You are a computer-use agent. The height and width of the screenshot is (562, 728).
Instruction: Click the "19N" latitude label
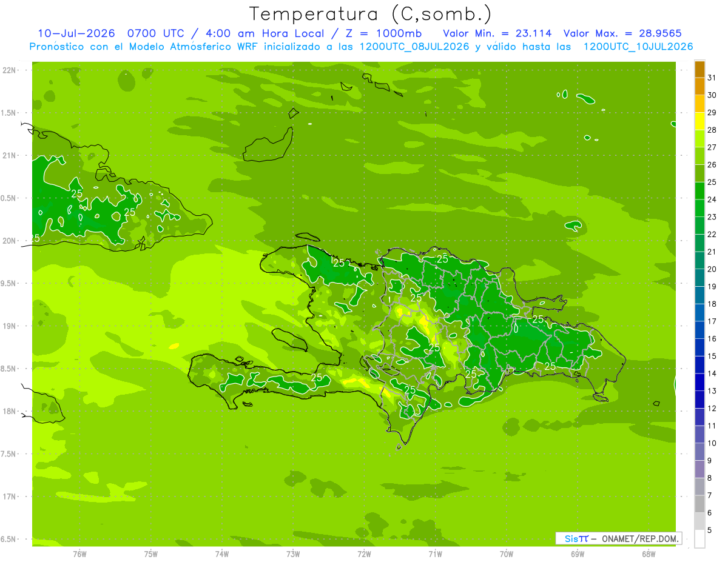point(10,326)
